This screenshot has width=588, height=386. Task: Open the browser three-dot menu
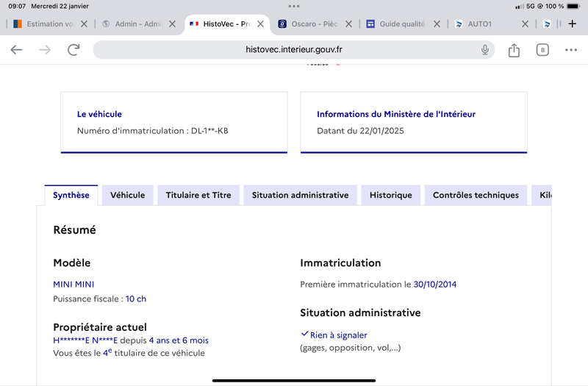tap(571, 50)
